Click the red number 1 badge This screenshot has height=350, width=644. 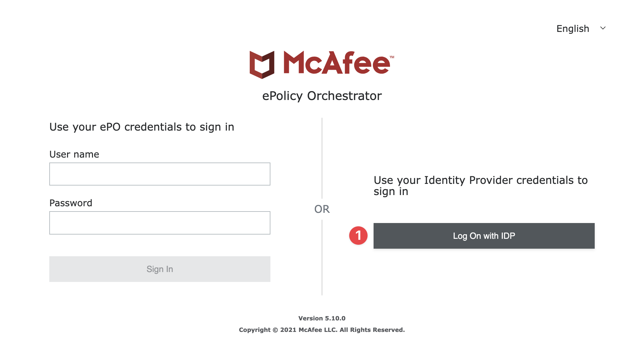coord(358,236)
